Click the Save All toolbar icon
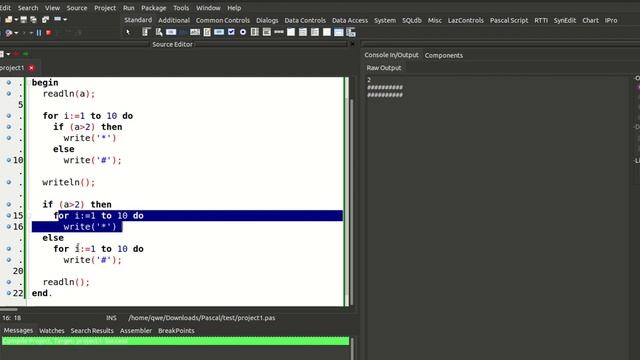Screen dimensions: 640x360 [x=33, y=19]
